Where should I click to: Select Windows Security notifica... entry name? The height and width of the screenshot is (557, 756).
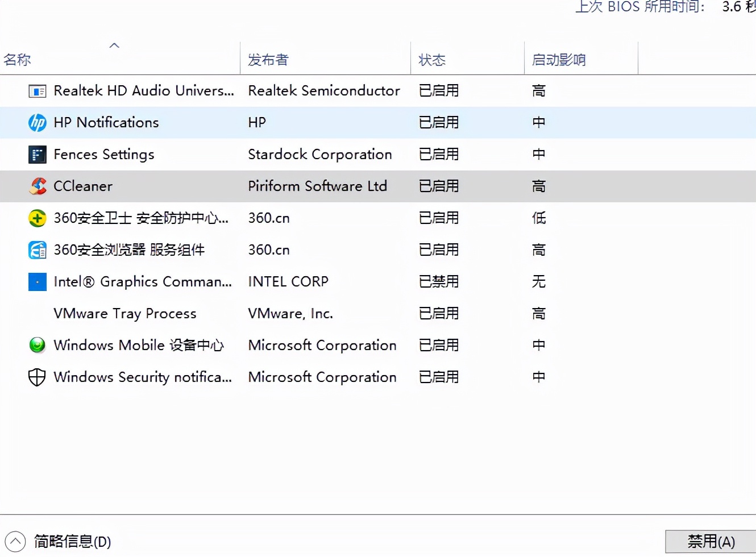click(143, 377)
